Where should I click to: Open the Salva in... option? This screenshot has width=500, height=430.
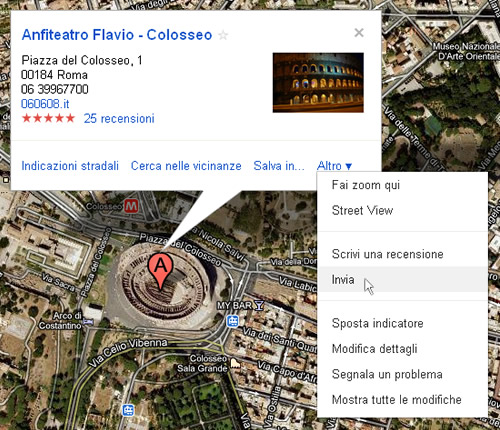point(279,166)
